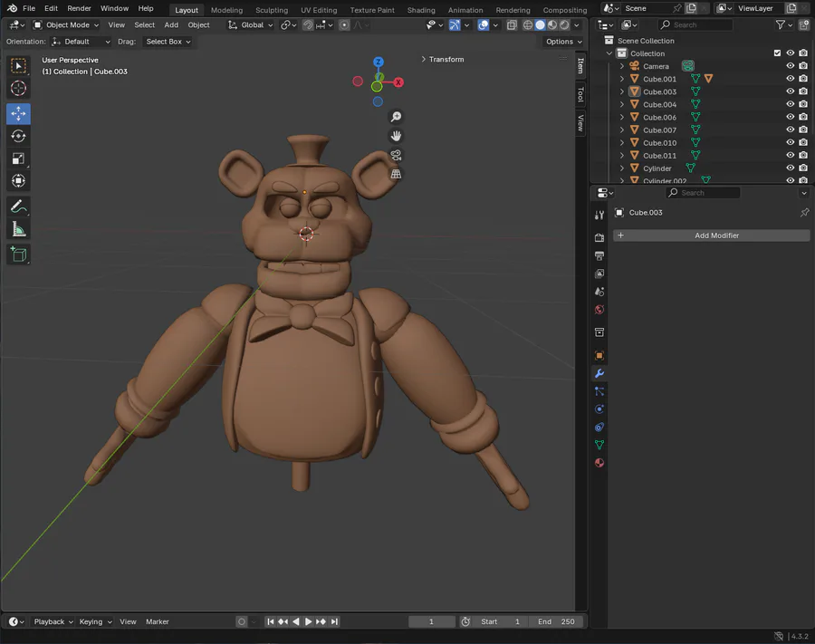The width and height of the screenshot is (815, 644).
Task: Click the End frame field
Action: tap(556, 621)
